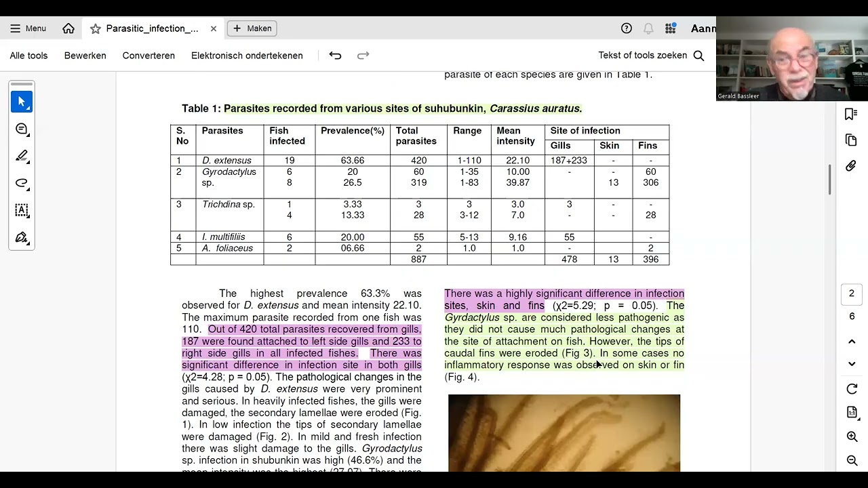Viewport: 868px width, 488px height.
Task: Go to next page with down chevron
Action: click(852, 364)
